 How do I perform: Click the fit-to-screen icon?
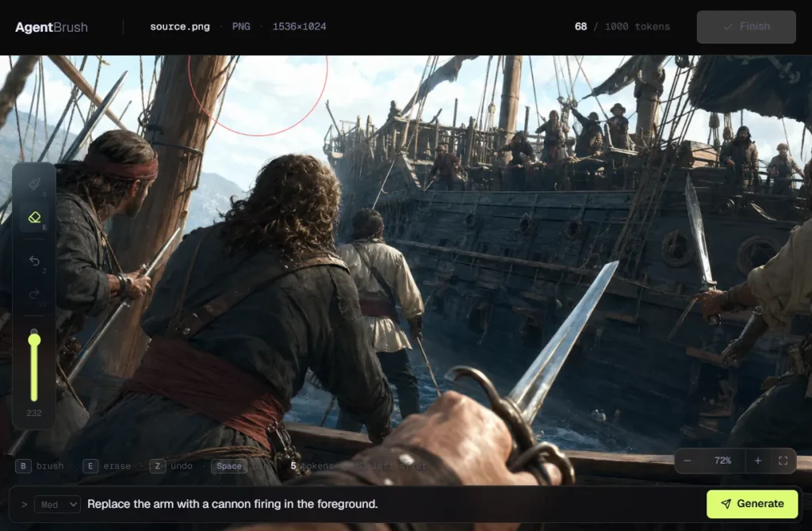point(783,460)
